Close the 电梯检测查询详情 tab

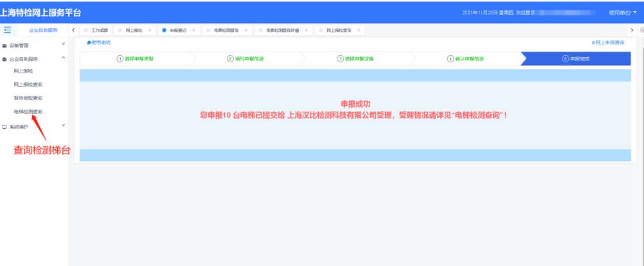307,30
